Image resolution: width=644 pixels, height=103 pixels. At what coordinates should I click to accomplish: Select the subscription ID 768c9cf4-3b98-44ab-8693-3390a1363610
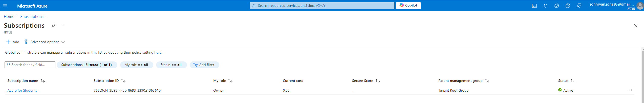point(127,91)
